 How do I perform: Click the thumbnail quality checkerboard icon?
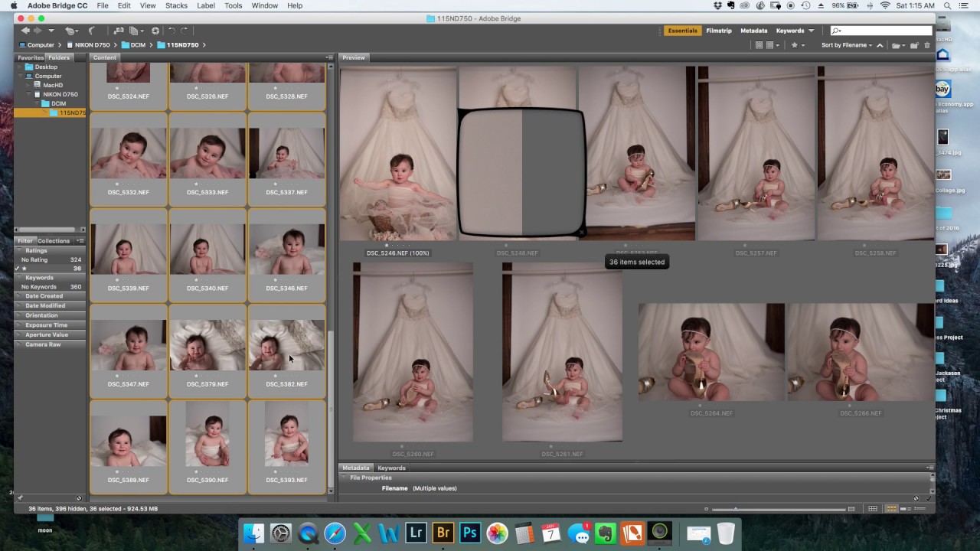[x=759, y=45]
